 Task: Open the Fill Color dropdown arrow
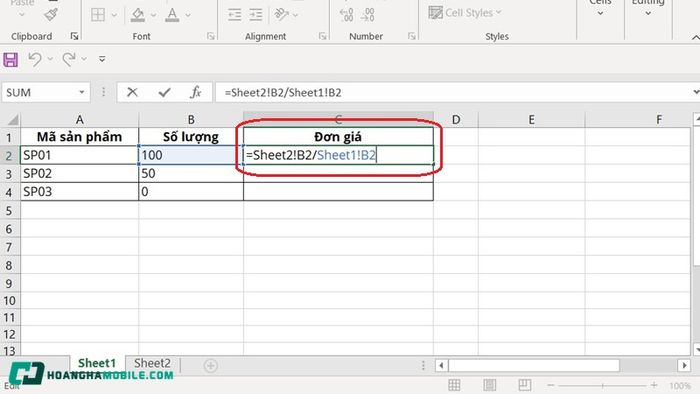[x=154, y=15]
